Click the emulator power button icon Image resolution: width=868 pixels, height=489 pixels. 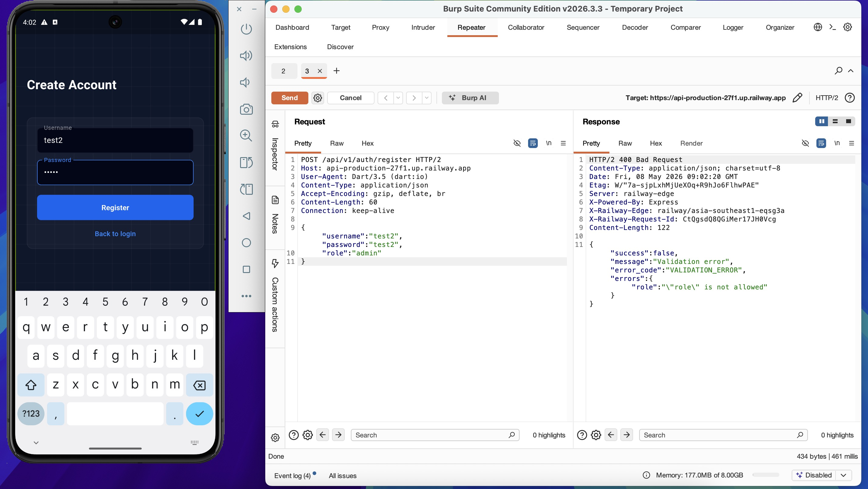pos(246,29)
